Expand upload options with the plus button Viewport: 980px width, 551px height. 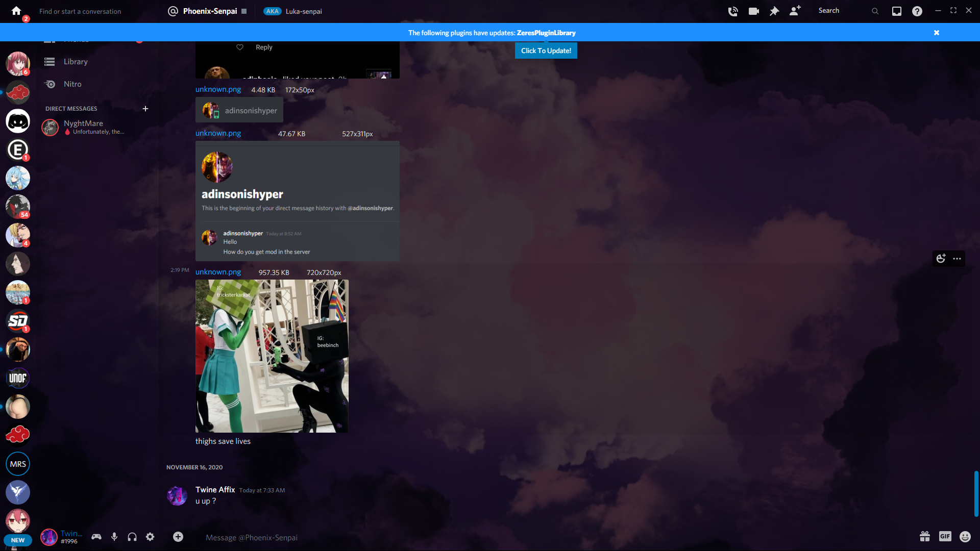coord(178,537)
